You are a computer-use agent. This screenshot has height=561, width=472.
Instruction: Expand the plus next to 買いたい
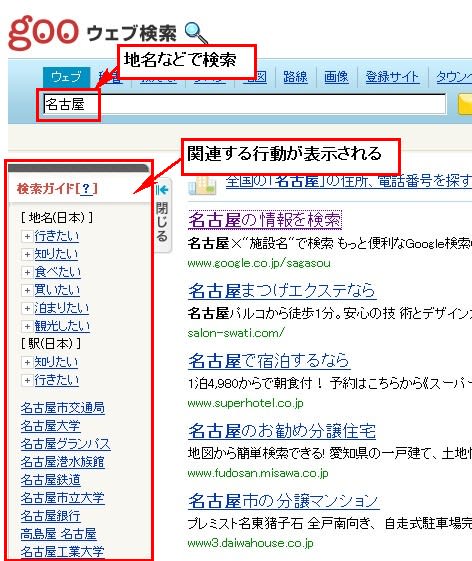coord(27,290)
